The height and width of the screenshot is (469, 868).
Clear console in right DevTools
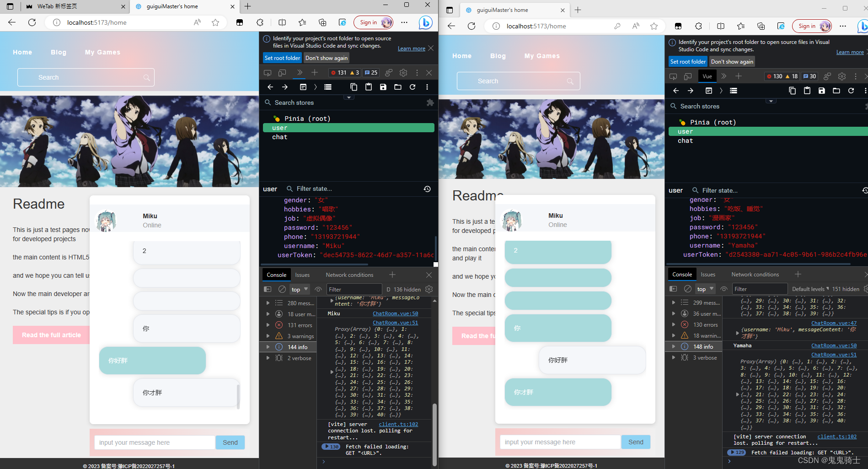click(x=688, y=289)
